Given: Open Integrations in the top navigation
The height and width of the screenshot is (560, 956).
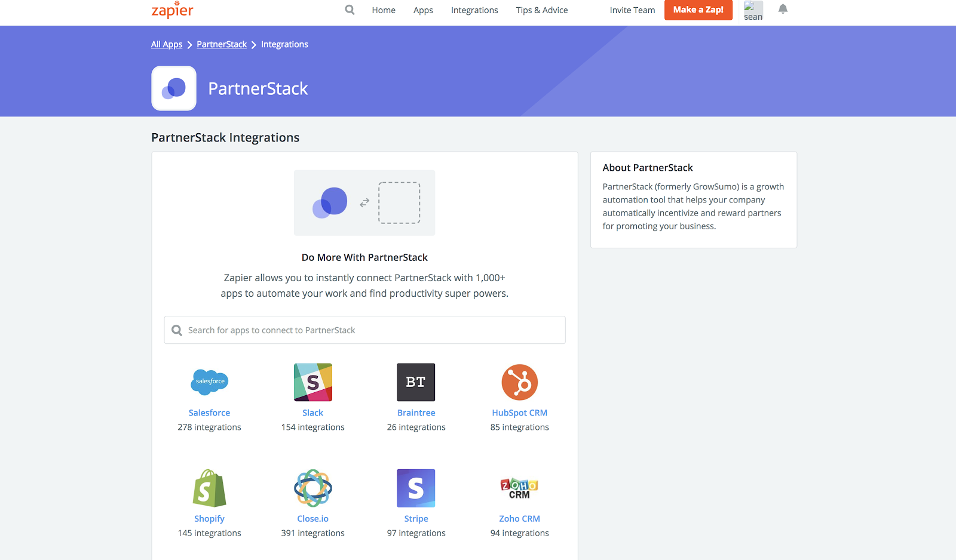Looking at the screenshot, I should point(474,10).
